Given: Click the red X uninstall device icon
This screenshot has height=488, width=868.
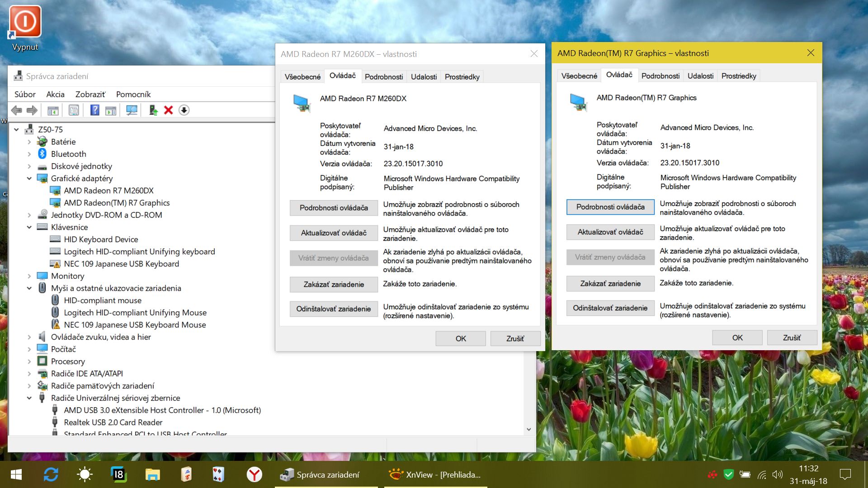Looking at the screenshot, I should 168,110.
